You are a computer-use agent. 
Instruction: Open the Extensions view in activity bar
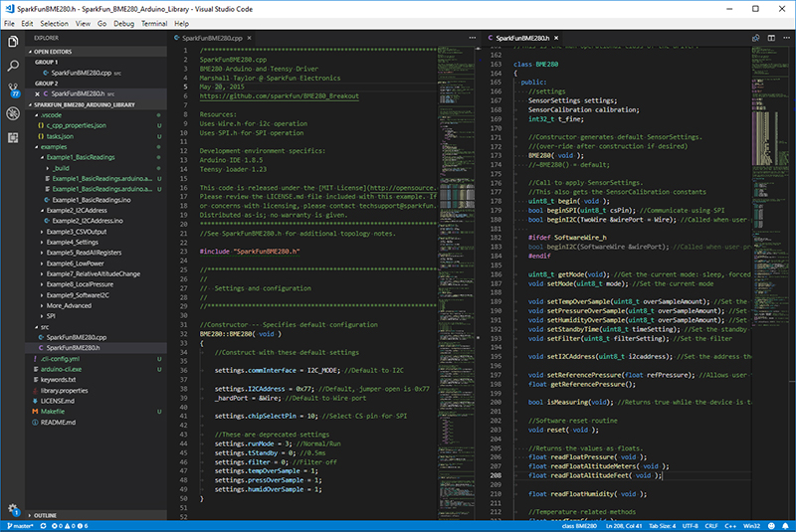tap(13, 136)
